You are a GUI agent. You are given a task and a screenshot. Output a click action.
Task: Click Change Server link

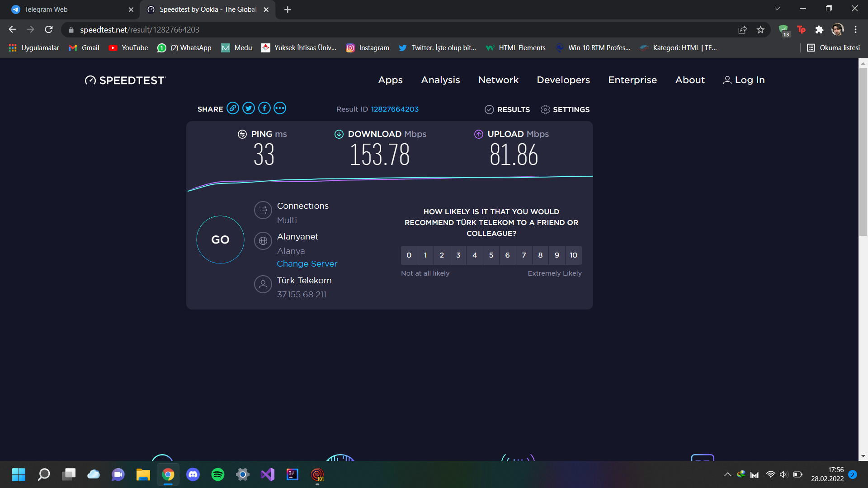point(307,263)
